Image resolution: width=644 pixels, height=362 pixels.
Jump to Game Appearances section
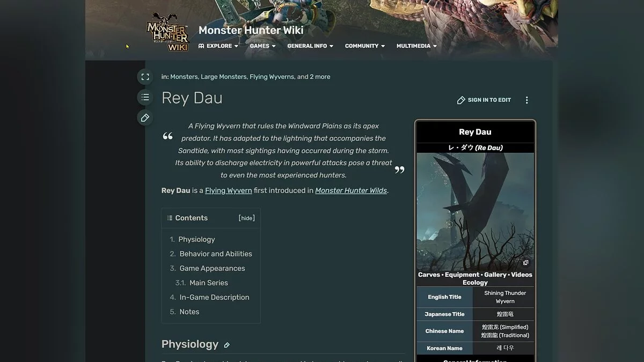[x=212, y=268]
